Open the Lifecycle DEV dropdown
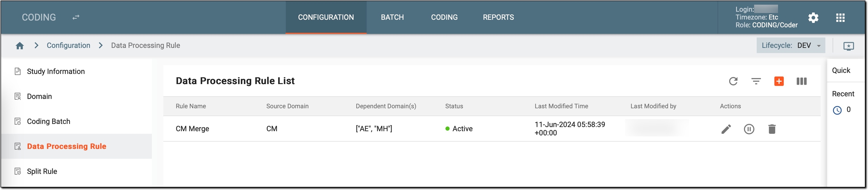The height and width of the screenshot is (190, 868). point(791,46)
